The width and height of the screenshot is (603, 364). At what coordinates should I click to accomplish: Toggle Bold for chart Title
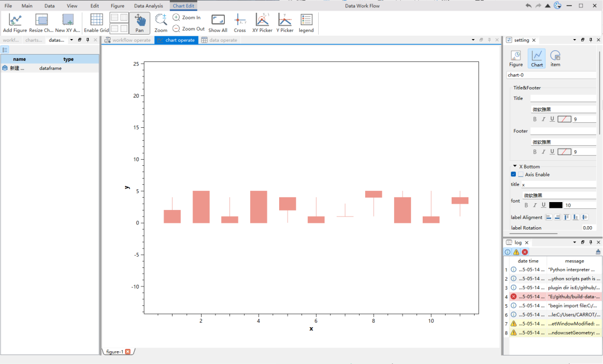[534, 119]
